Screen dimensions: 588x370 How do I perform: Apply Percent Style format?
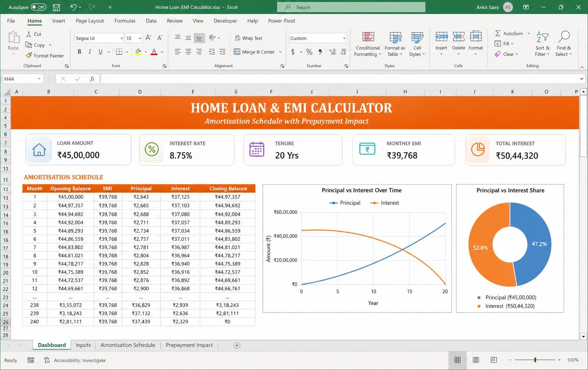pyautogui.click(x=309, y=52)
